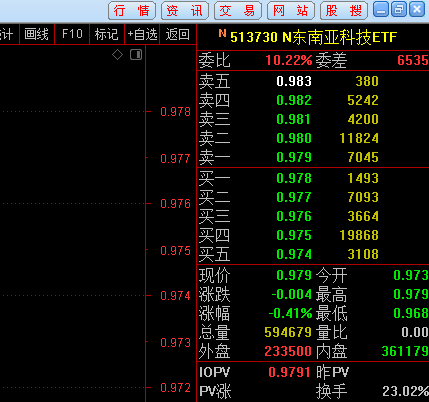The height and width of the screenshot is (402, 429).
Task: Click 买一 volume 1493
Action: tap(363, 178)
